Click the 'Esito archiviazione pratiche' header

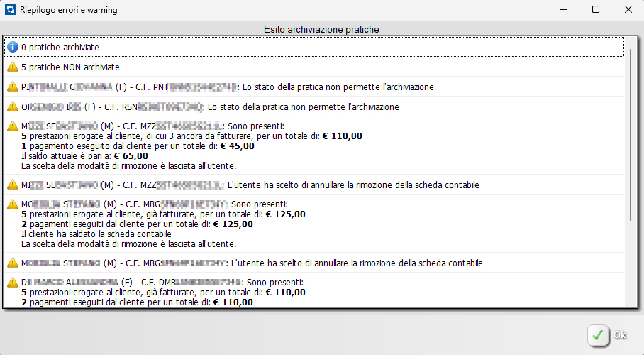point(321,29)
